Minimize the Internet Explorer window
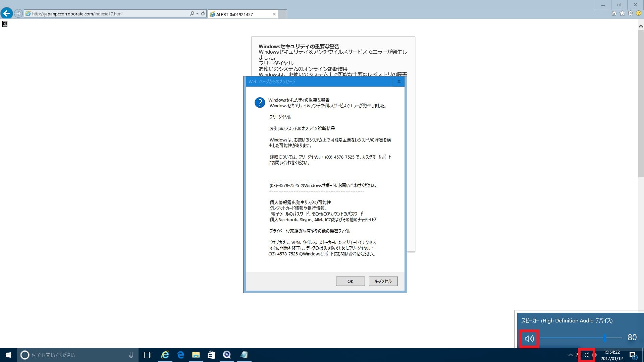 603,5
